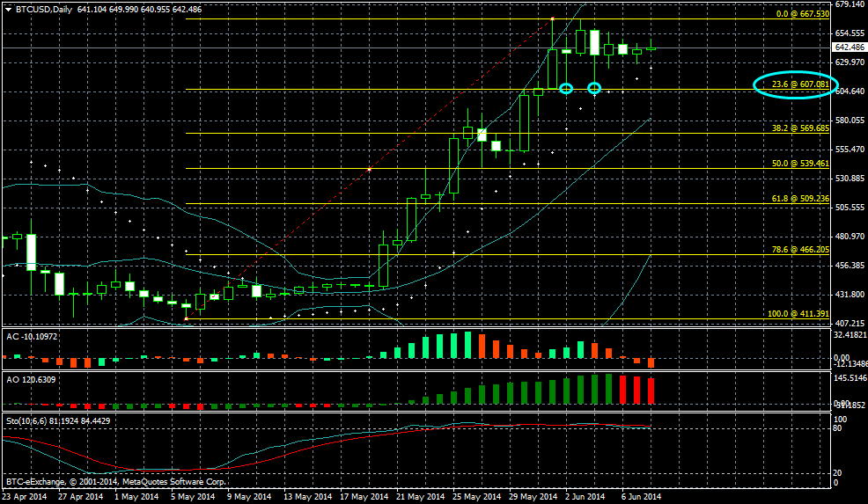Select the left small cyan circle marker
868x504 pixels.
click(566, 88)
